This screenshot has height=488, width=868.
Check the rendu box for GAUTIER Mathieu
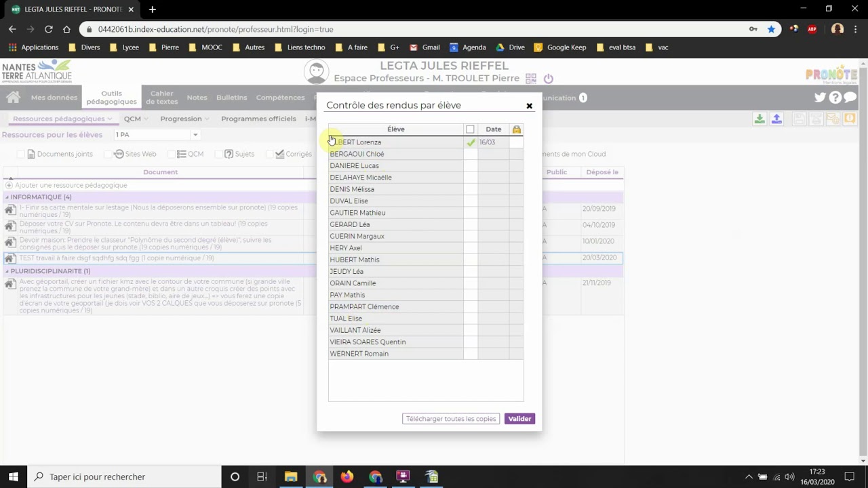point(471,213)
